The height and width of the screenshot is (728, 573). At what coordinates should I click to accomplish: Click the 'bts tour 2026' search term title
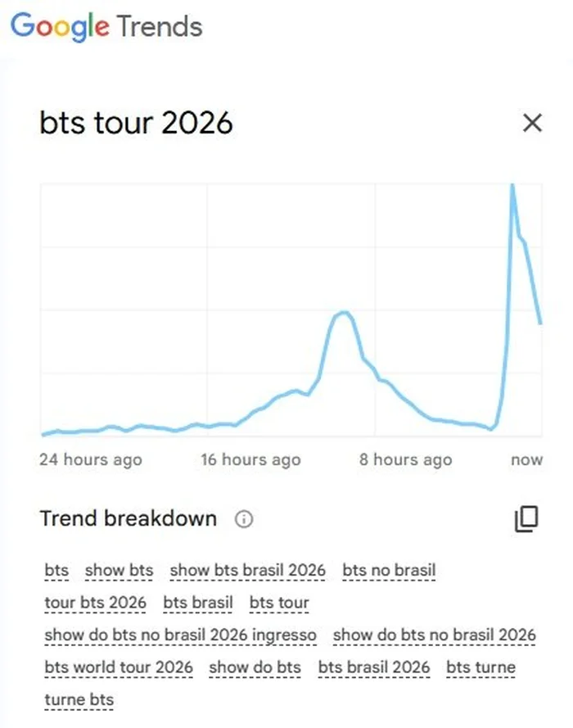point(137,123)
